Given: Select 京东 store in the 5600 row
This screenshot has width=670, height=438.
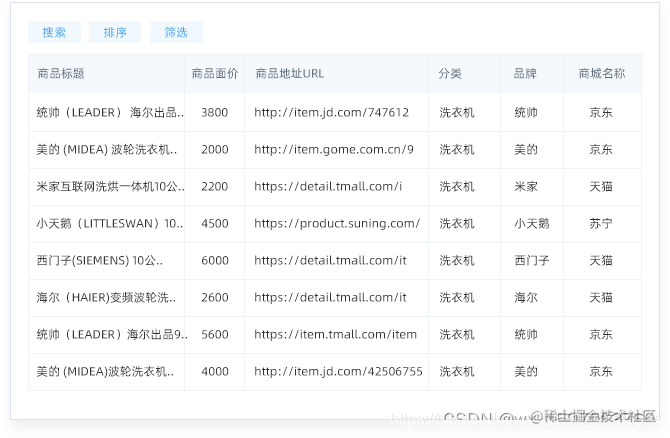Looking at the screenshot, I should 601,334.
